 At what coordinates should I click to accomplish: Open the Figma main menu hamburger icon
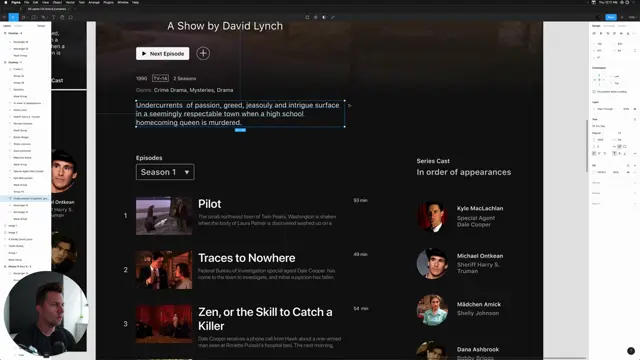[4, 18]
